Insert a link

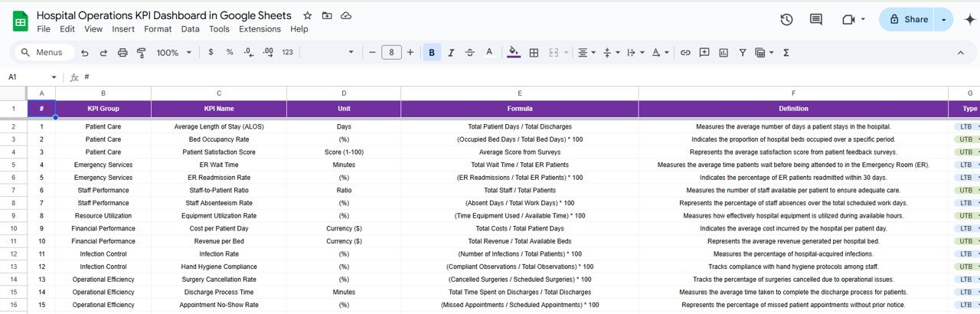tap(685, 53)
